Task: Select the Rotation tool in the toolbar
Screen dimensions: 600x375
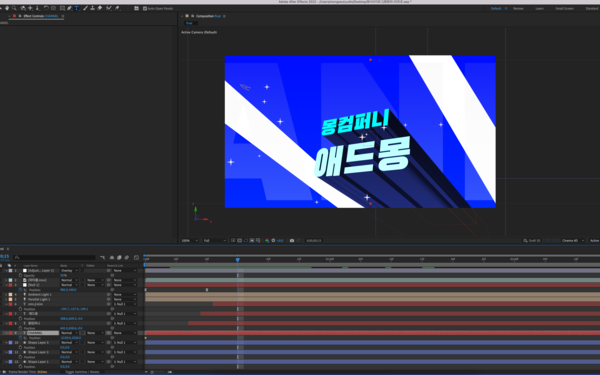Action: coord(47,8)
